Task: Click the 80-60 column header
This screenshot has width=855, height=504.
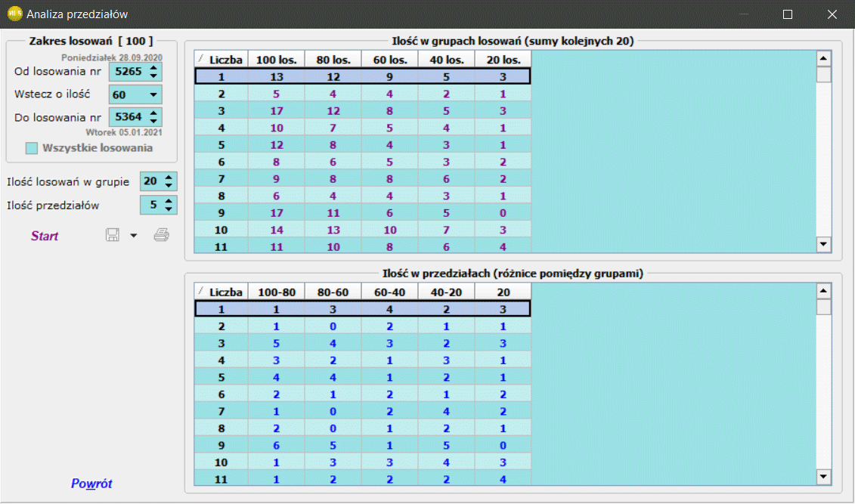Action: coord(333,292)
